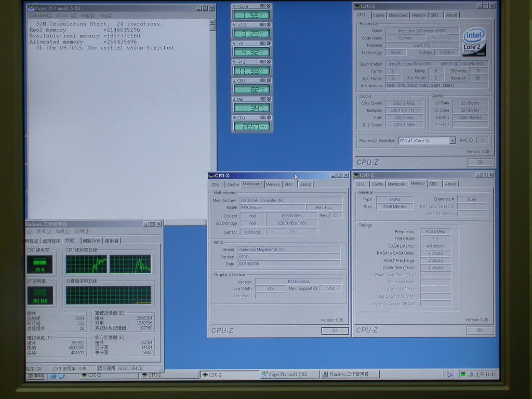
Task: Close the +3.3 voltage gadget
Action: (269, 24)
